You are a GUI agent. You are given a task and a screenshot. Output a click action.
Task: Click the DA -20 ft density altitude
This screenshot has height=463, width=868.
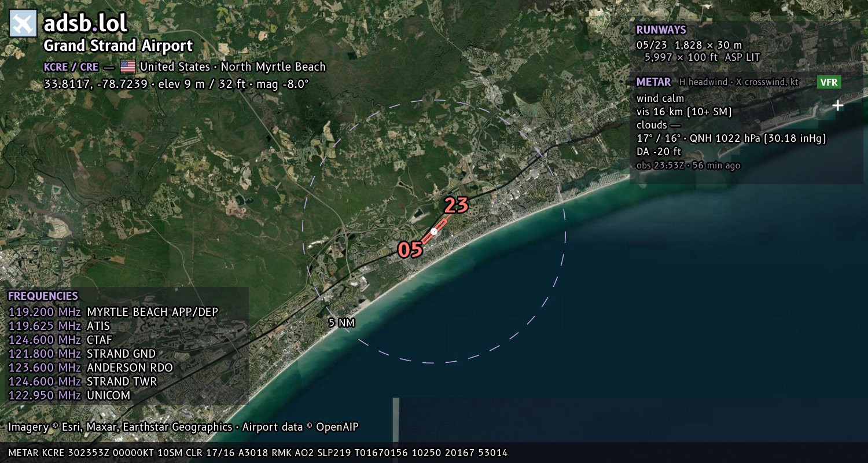tap(659, 152)
